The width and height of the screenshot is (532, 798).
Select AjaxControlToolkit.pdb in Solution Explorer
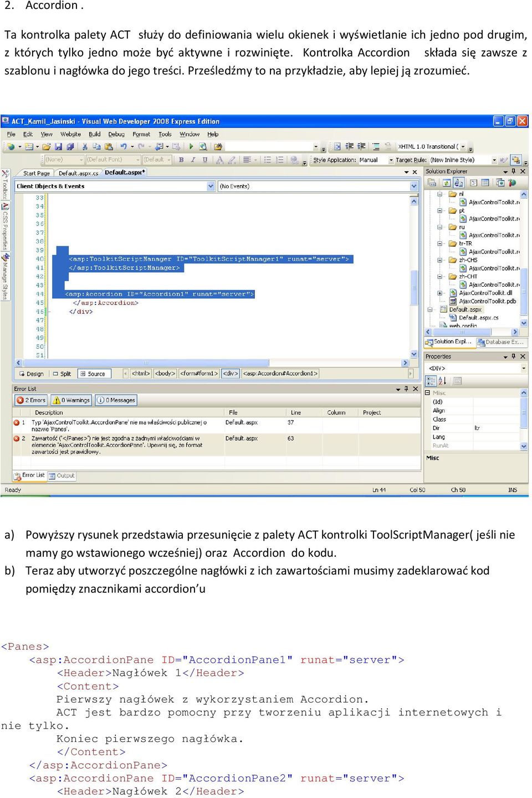coord(488,301)
